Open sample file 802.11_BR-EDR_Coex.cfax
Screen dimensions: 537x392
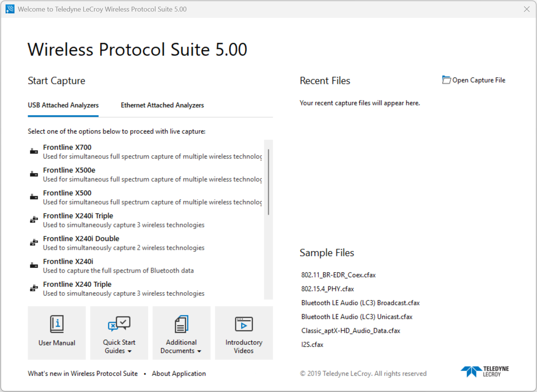pos(339,275)
